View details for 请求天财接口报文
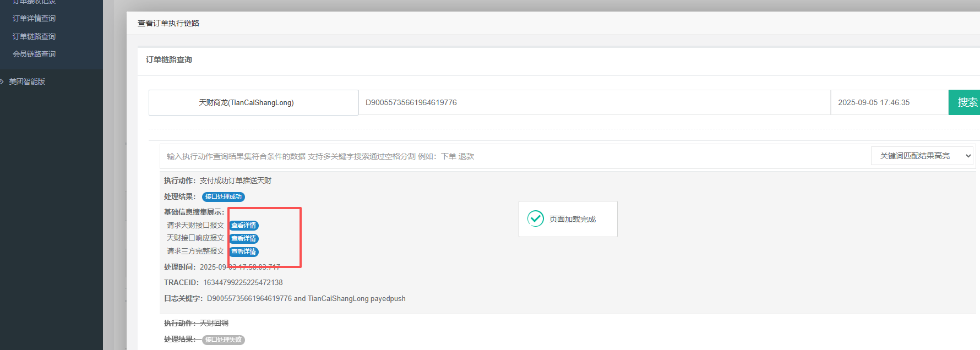Screen dimensions: 980x350 pos(243,226)
